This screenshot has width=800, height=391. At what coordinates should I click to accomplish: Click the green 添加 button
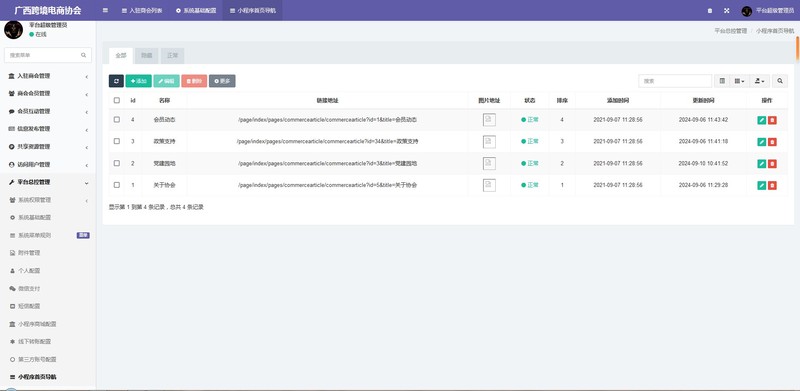tap(139, 81)
